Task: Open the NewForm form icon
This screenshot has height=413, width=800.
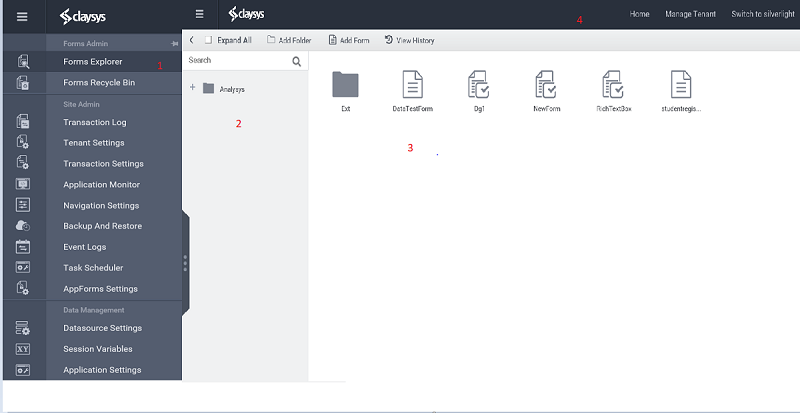Action: point(546,84)
